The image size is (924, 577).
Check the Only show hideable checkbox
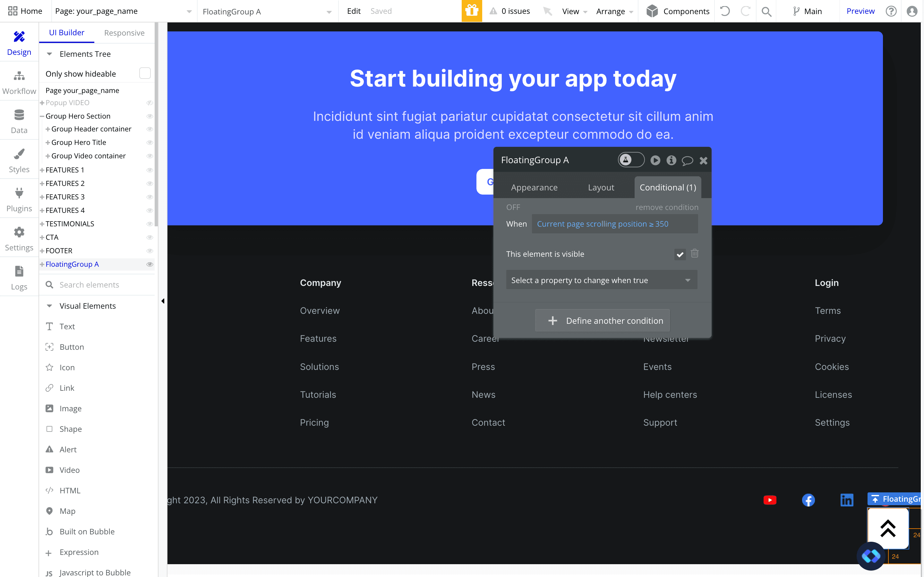[x=145, y=73]
